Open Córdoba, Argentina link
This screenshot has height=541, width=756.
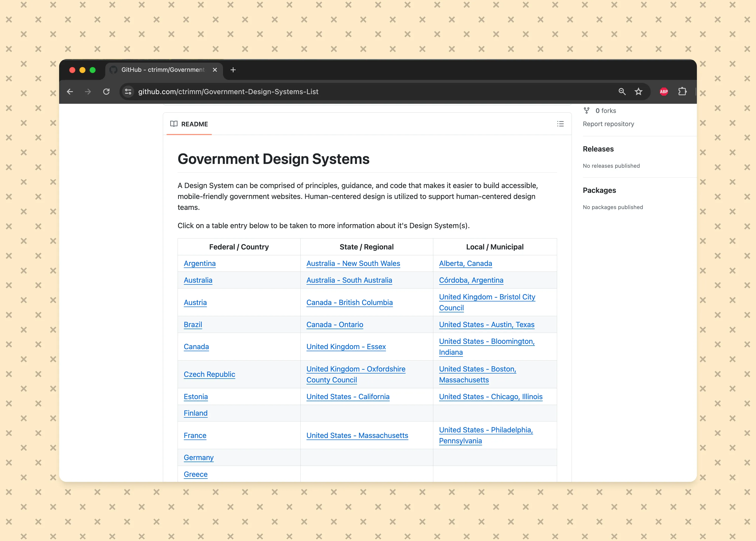[x=471, y=280]
